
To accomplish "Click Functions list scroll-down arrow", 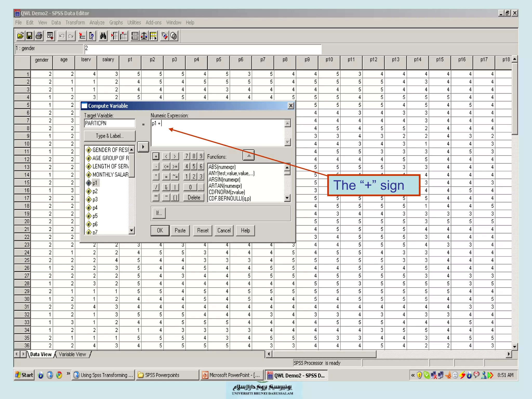I will click(x=287, y=198).
